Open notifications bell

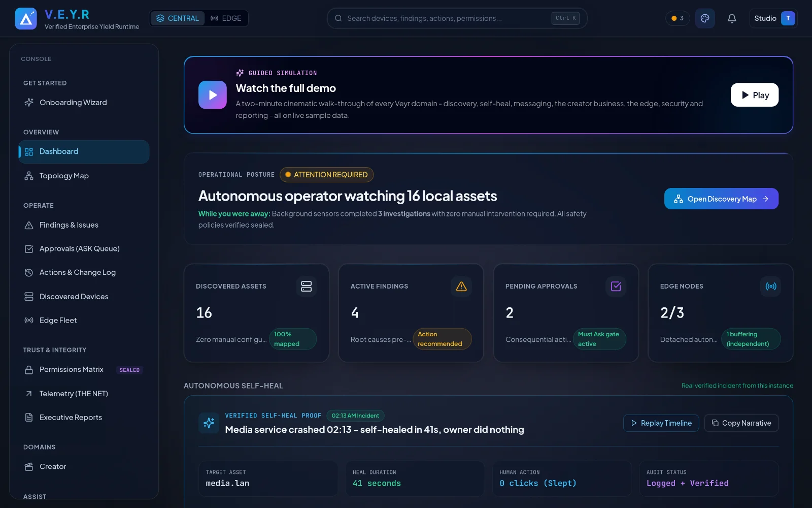[x=732, y=18]
